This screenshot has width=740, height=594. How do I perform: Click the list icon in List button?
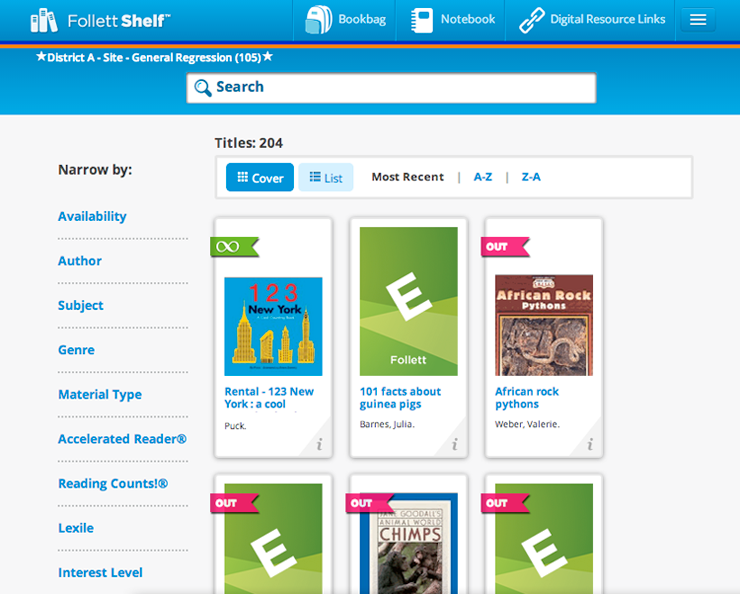click(x=315, y=177)
